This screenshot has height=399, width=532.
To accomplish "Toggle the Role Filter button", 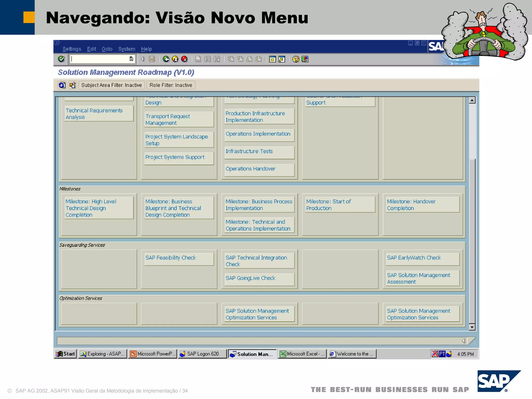I will [171, 85].
